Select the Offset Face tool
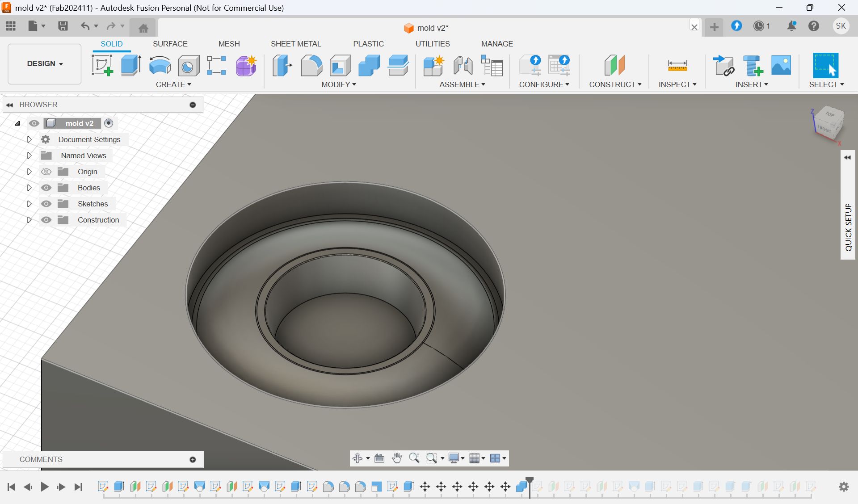This screenshot has height=504, width=858. [x=398, y=66]
